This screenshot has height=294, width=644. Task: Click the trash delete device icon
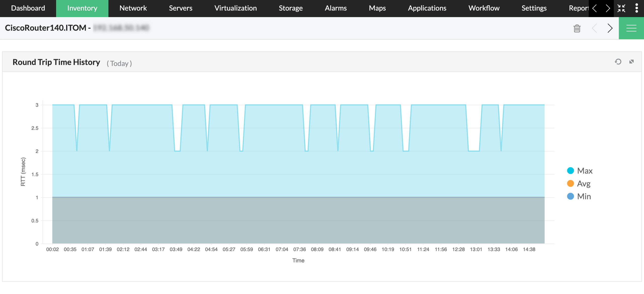577,28
